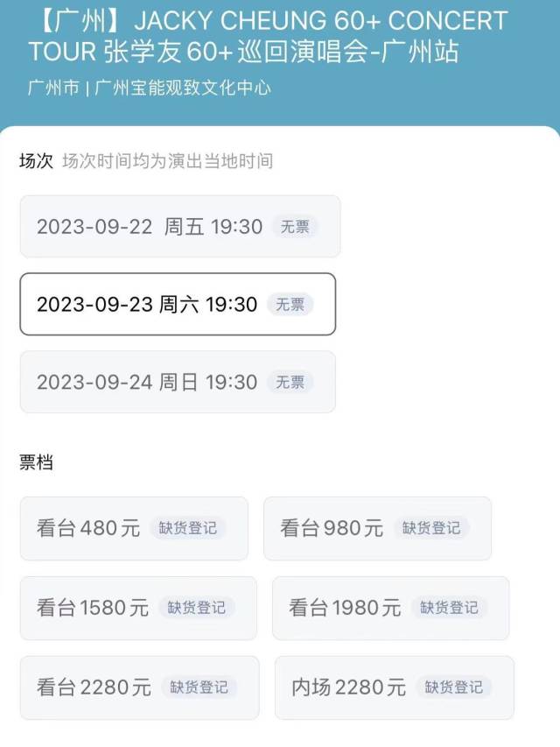
Task: Tap the 无票 badge on the Saturday session
Action: pyautogui.click(x=290, y=305)
